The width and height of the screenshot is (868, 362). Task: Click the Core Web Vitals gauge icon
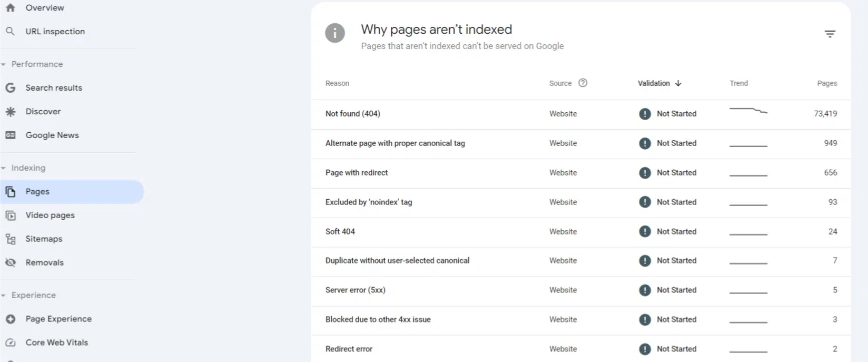click(x=10, y=343)
